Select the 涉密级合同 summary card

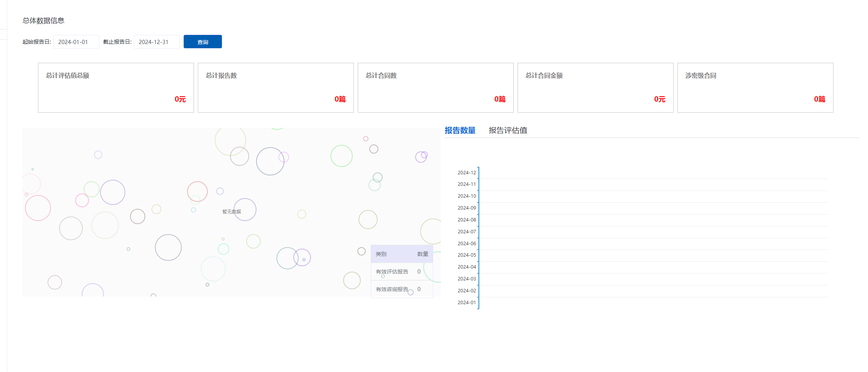[755, 88]
